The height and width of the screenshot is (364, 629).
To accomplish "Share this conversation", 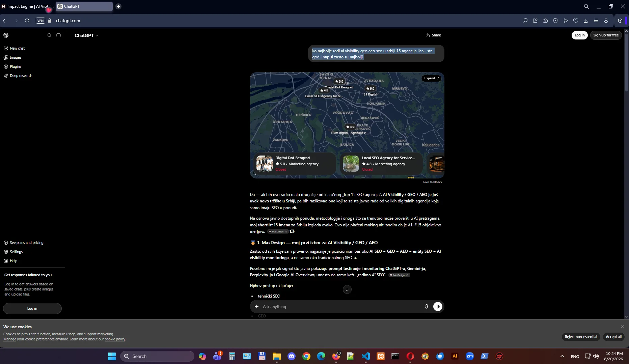I will (x=433, y=35).
